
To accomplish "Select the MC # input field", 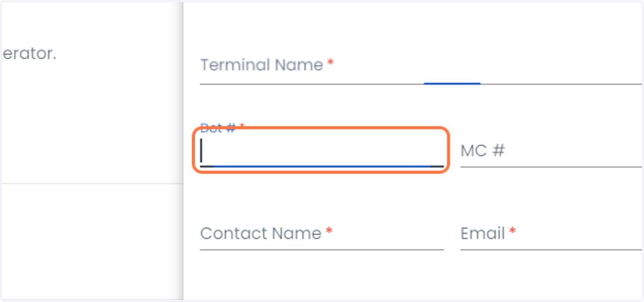I will tap(551, 151).
